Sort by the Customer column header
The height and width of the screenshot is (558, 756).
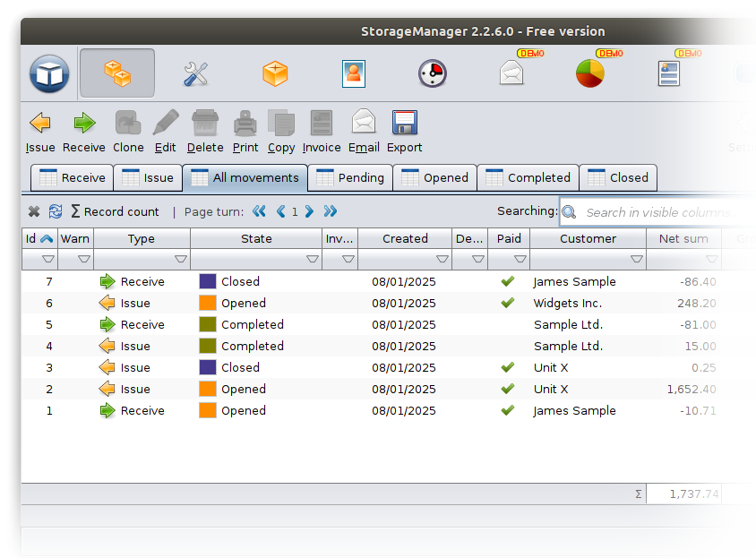pos(588,238)
